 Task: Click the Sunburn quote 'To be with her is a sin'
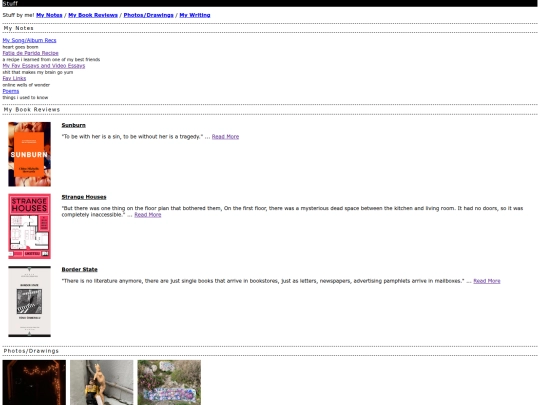(132, 137)
